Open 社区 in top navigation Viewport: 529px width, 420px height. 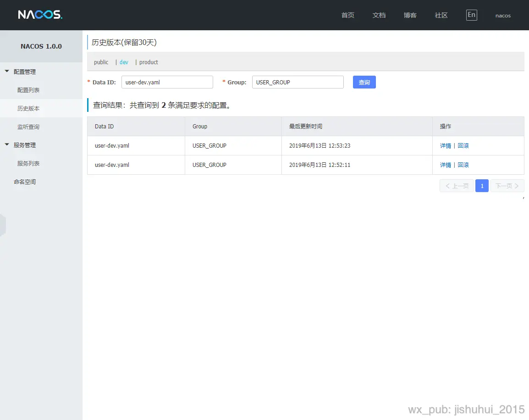[441, 15]
